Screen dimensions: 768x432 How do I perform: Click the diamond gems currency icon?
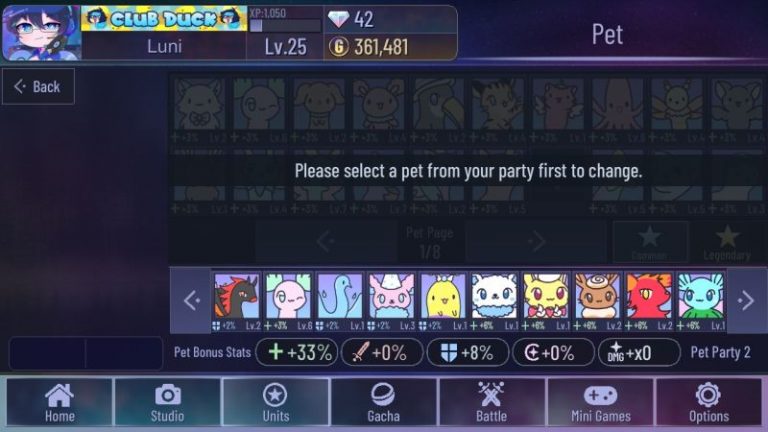(338, 20)
